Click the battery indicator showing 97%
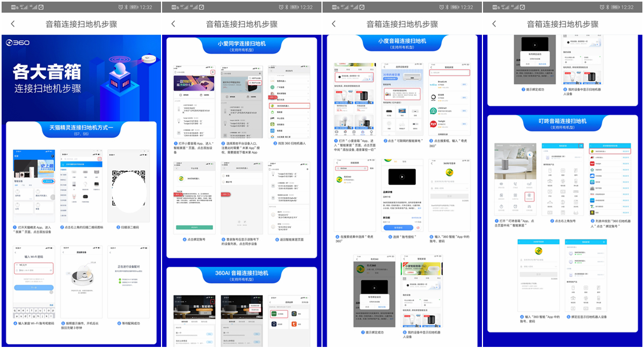The height and width of the screenshot is (348, 644). [x=134, y=6]
